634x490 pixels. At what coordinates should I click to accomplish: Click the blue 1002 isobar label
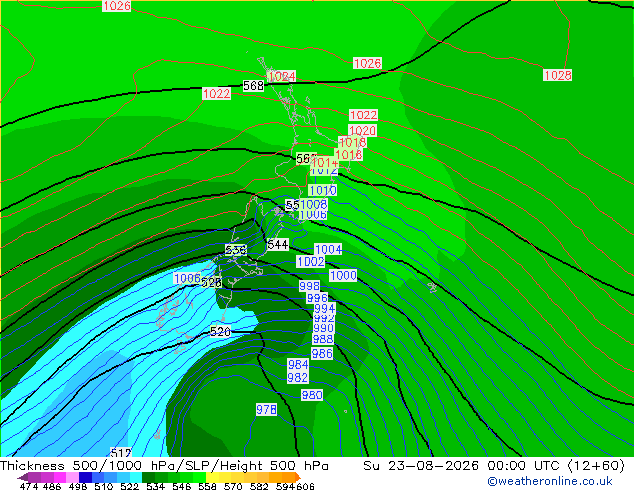(x=310, y=262)
